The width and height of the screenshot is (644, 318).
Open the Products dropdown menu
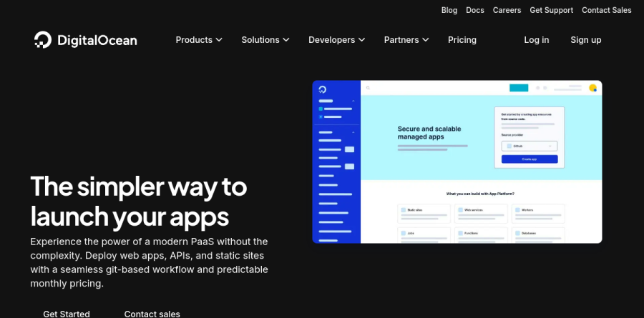click(199, 40)
